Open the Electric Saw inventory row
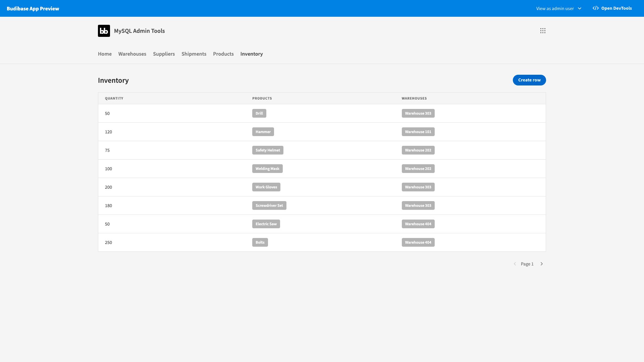644x362 pixels. pos(322,224)
